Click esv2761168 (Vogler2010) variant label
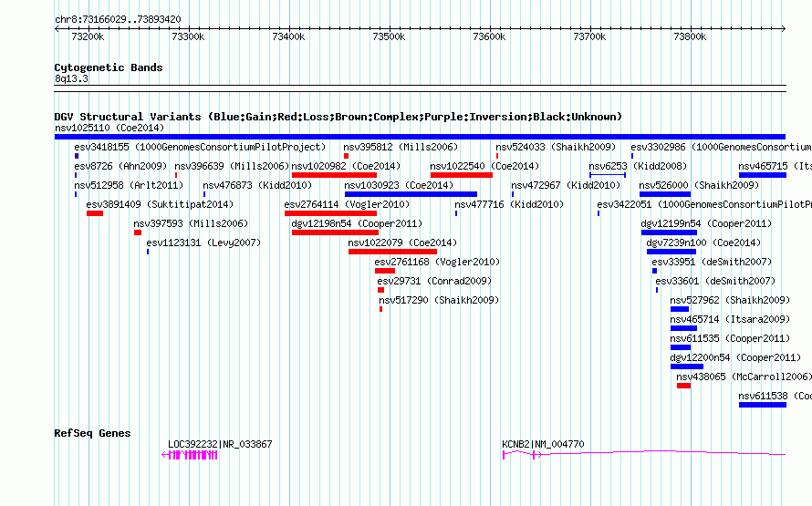This screenshot has width=812, height=506. [438, 262]
